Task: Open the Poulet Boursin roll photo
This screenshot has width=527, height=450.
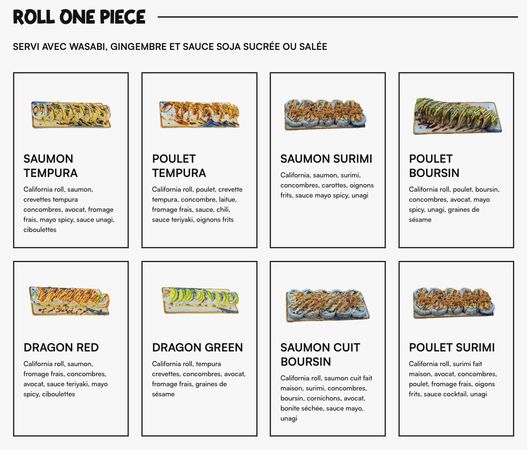Action: (x=458, y=116)
